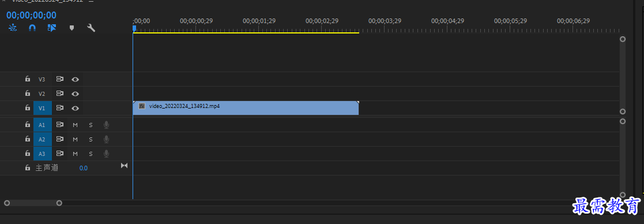The width and height of the screenshot is (644, 224).
Task: Mute the A1 audio track
Action: click(75, 125)
